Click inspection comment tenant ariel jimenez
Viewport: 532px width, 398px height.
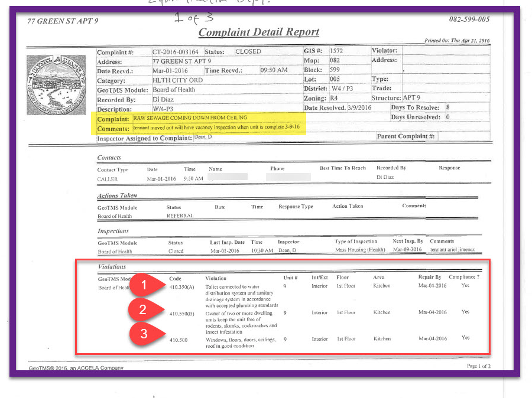pos(452,250)
